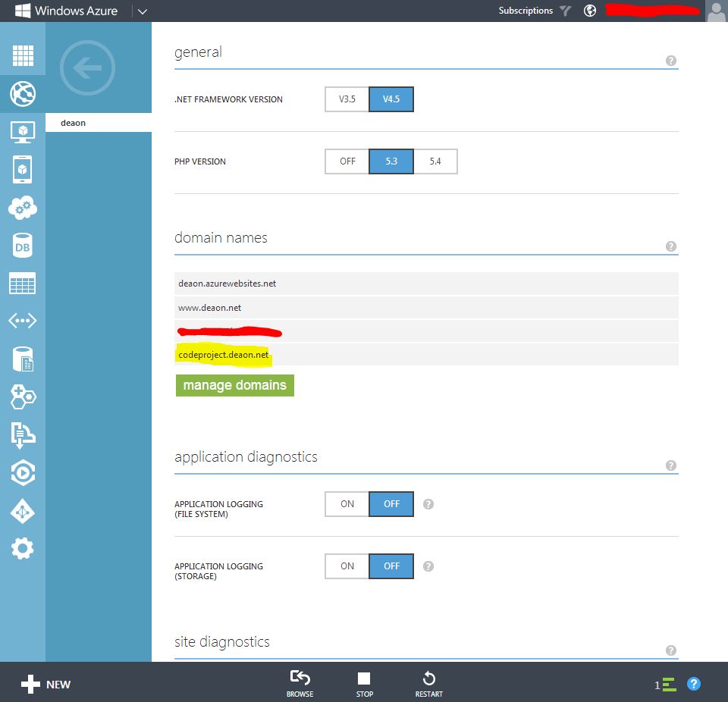Stop the website with STOP
728x702 pixels.
(365, 684)
